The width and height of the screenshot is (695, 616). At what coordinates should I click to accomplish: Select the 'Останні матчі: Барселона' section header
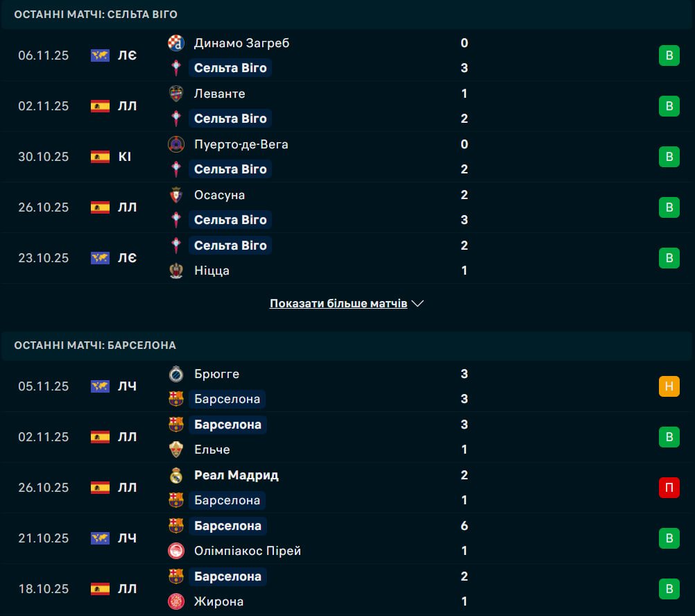tap(95, 345)
